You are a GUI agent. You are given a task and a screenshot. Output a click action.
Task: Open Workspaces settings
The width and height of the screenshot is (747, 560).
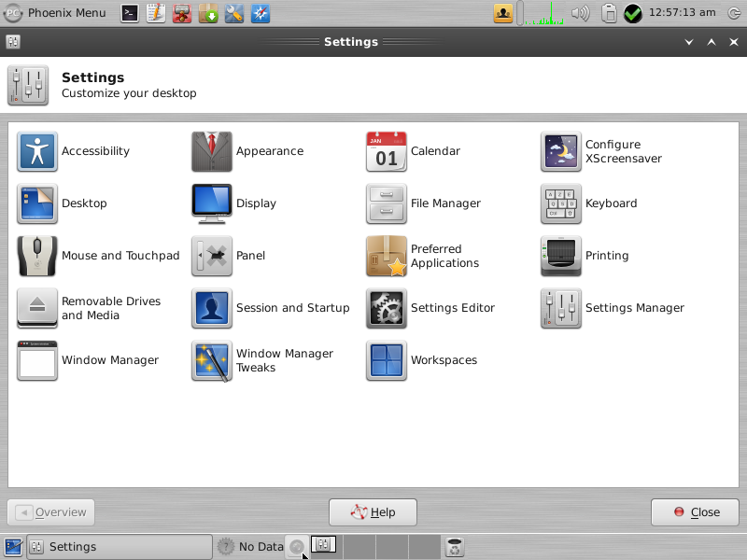(x=422, y=361)
